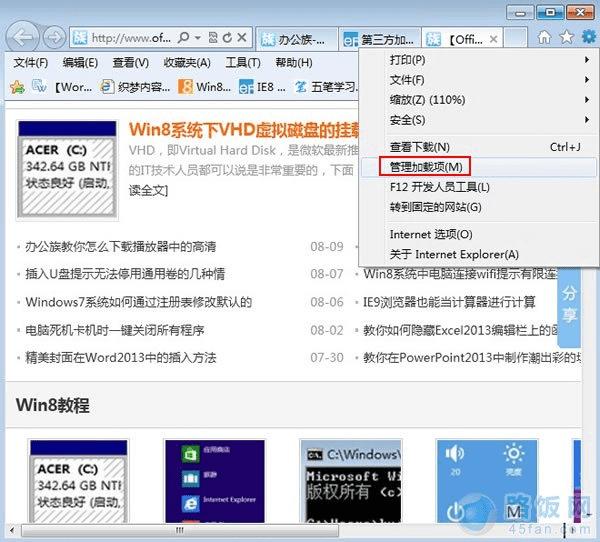This screenshot has width=600, height=542.
Task: Switch to the 办公族 tab
Action: point(296,39)
